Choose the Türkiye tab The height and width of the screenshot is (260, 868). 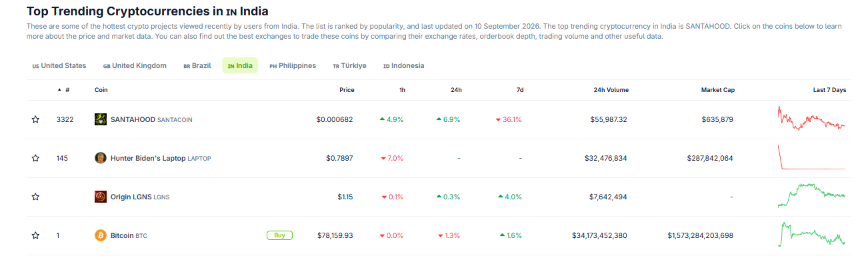coord(349,65)
